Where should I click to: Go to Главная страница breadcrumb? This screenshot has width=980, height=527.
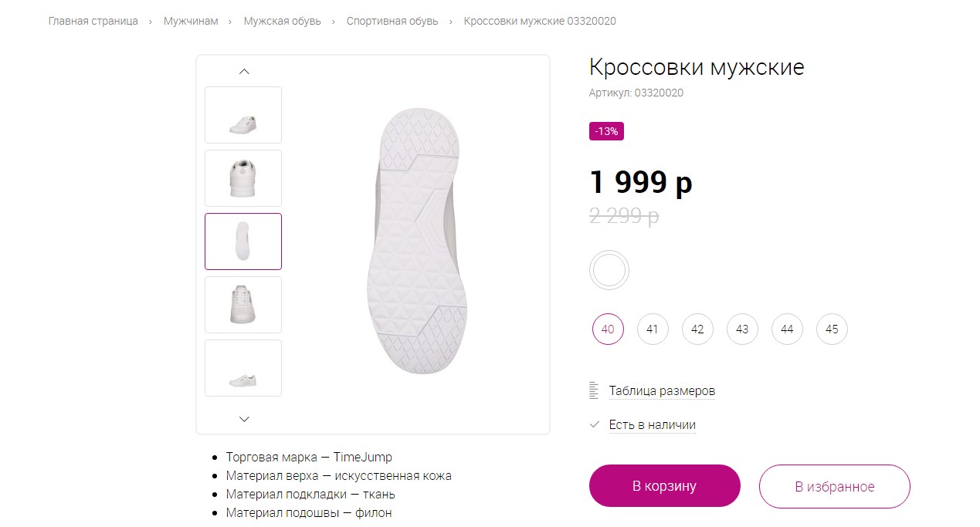coord(93,21)
